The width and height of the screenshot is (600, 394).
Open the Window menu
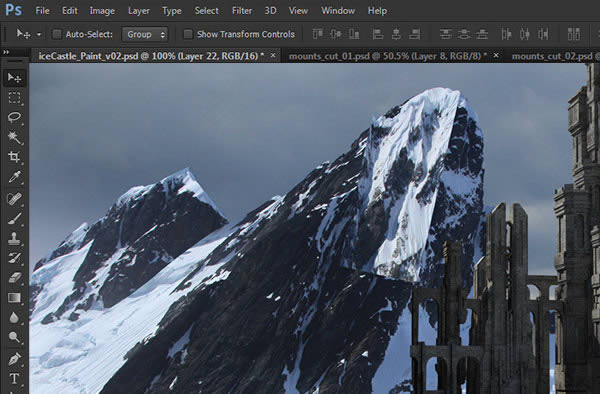tap(338, 11)
